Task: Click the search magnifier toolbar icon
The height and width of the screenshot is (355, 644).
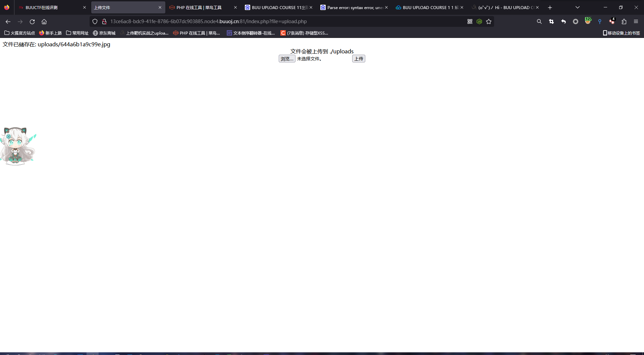Action: 539,21
